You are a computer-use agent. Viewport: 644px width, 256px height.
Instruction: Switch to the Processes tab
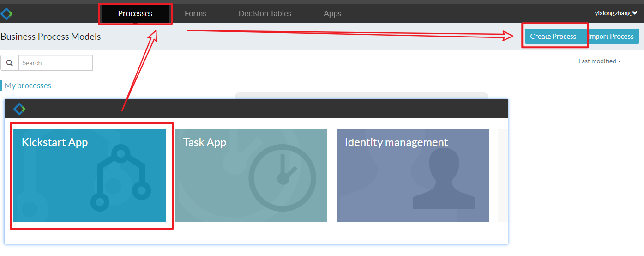point(135,13)
